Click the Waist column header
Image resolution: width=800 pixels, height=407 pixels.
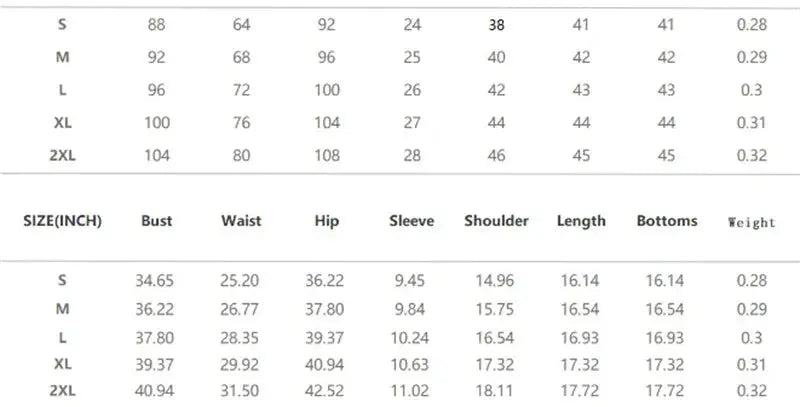pos(241,221)
